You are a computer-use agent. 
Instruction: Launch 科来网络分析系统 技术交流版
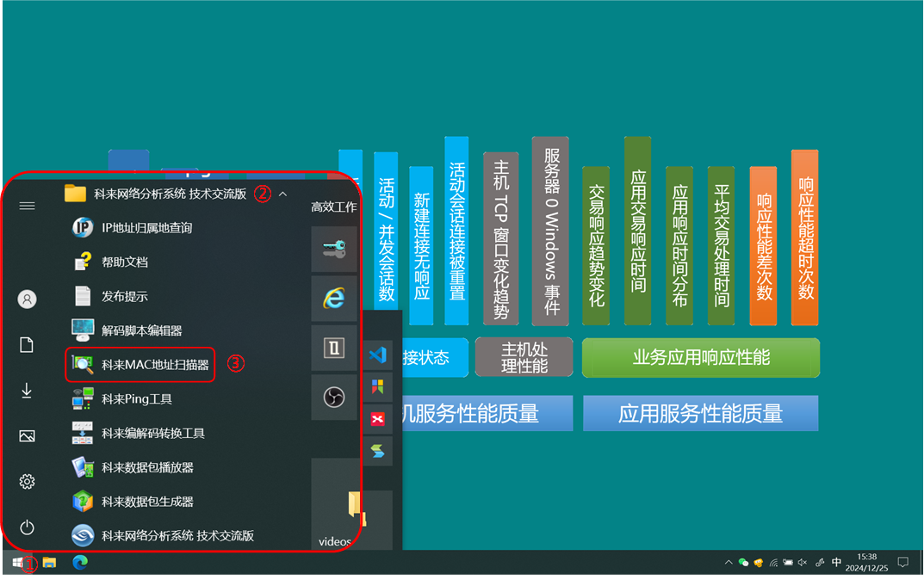tap(164, 535)
